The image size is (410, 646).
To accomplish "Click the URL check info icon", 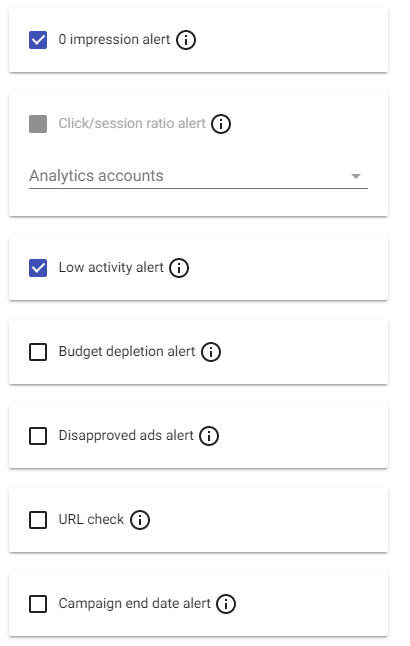I will [140, 520].
